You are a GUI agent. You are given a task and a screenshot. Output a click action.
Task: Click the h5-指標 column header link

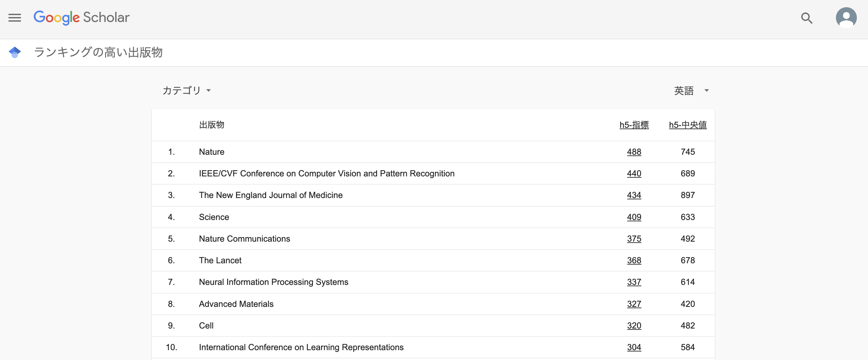634,125
